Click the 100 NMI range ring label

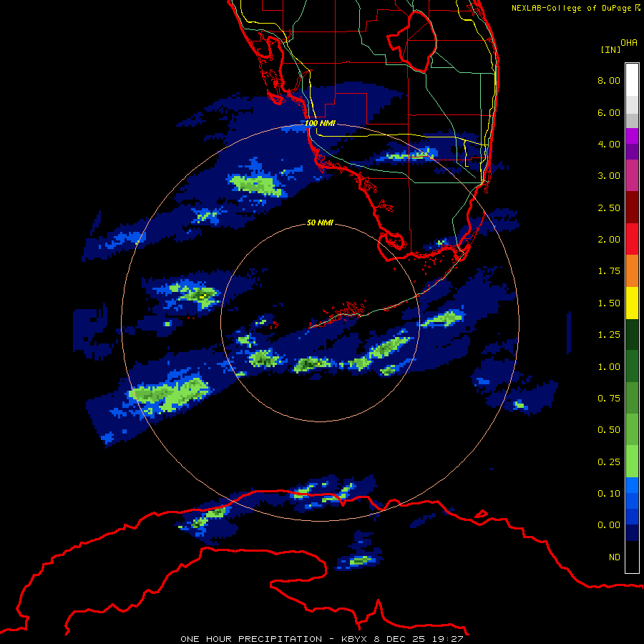pos(320,123)
